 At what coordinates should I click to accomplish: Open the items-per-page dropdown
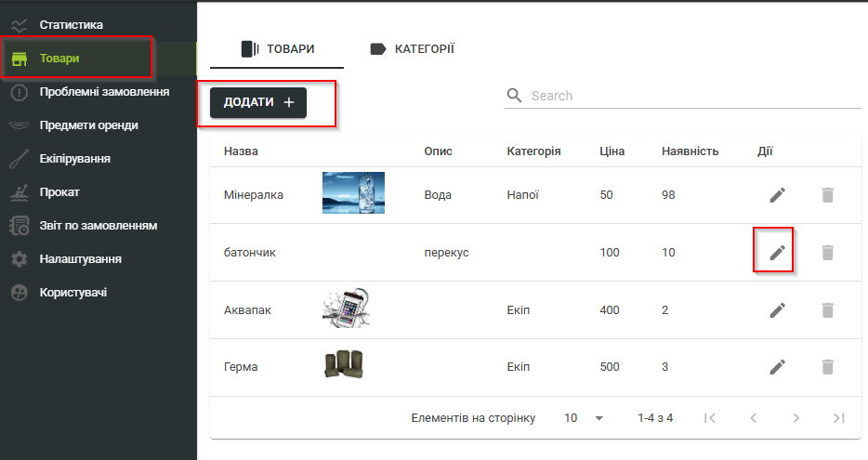point(584,418)
